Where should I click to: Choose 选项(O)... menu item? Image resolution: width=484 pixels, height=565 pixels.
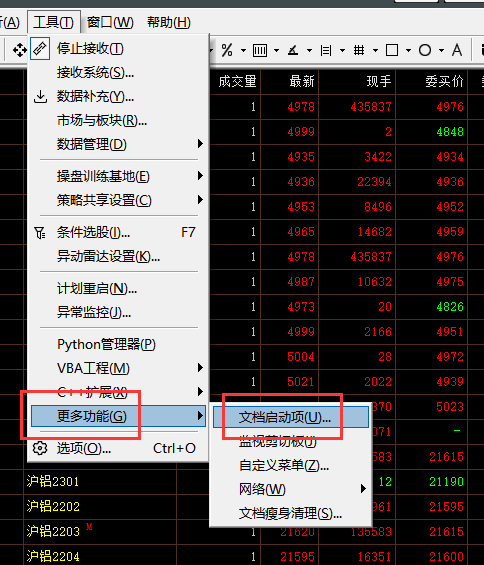[118, 448]
